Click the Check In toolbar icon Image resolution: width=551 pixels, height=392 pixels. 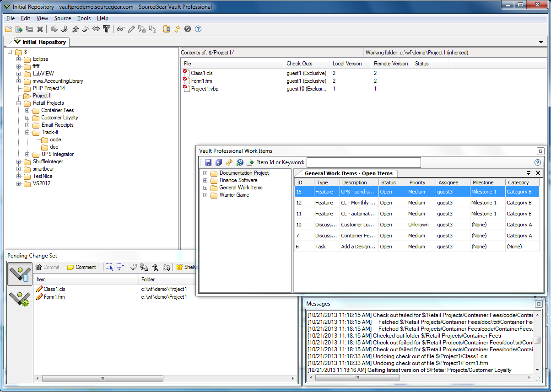pos(75,29)
